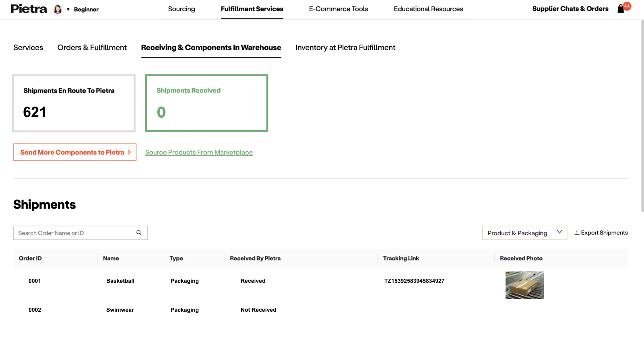Follow Source Products From Marketplace link
The width and height of the screenshot is (644, 362).
pos(199,152)
